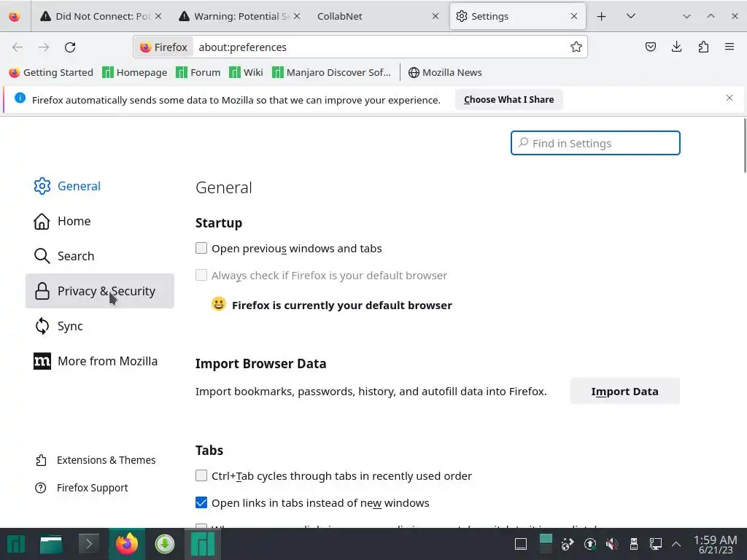Viewport: 747px width, 560px height.
Task: Click Always check default browser checkbox
Action: 201,275
